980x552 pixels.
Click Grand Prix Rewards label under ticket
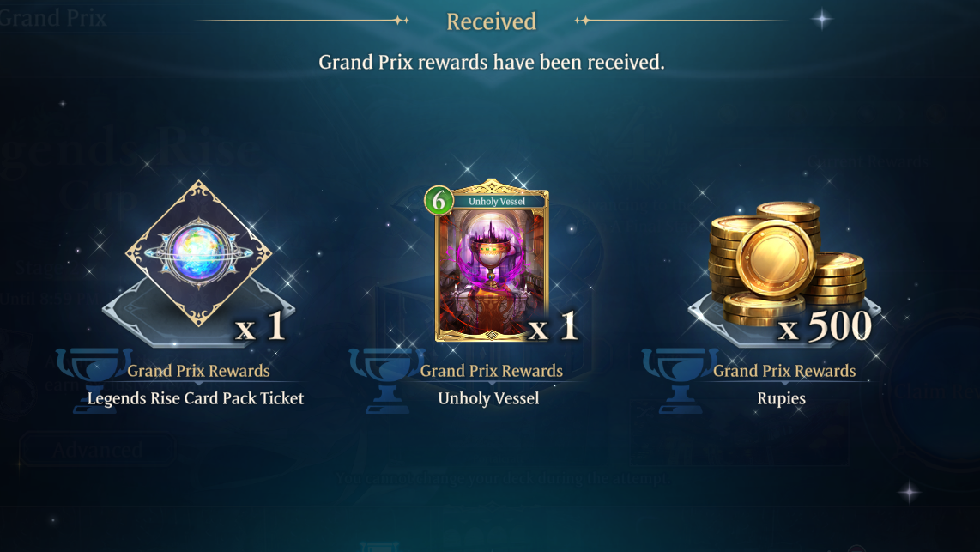[199, 371]
